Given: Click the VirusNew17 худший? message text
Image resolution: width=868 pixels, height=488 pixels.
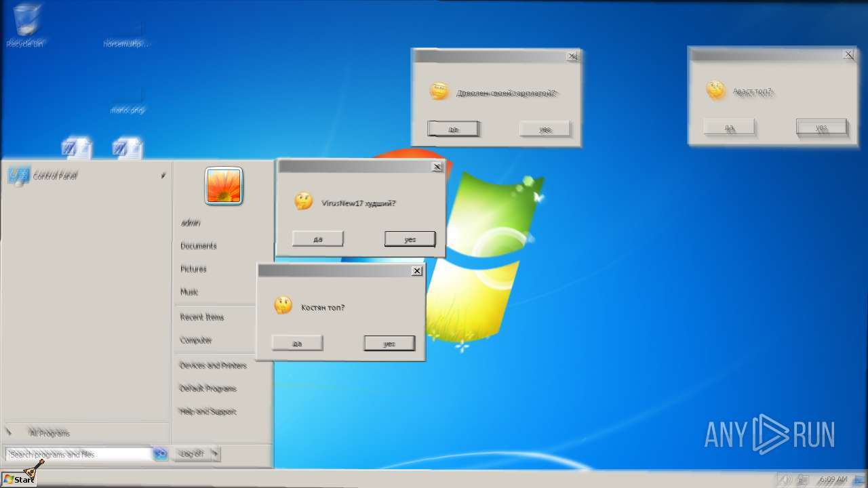Looking at the screenshot, I should point(359,203).
